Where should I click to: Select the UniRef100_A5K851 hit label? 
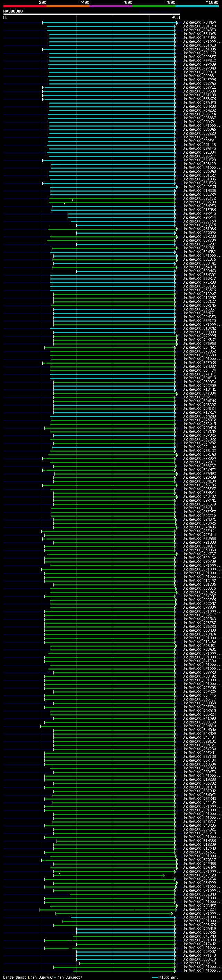(x=199, y=249)
